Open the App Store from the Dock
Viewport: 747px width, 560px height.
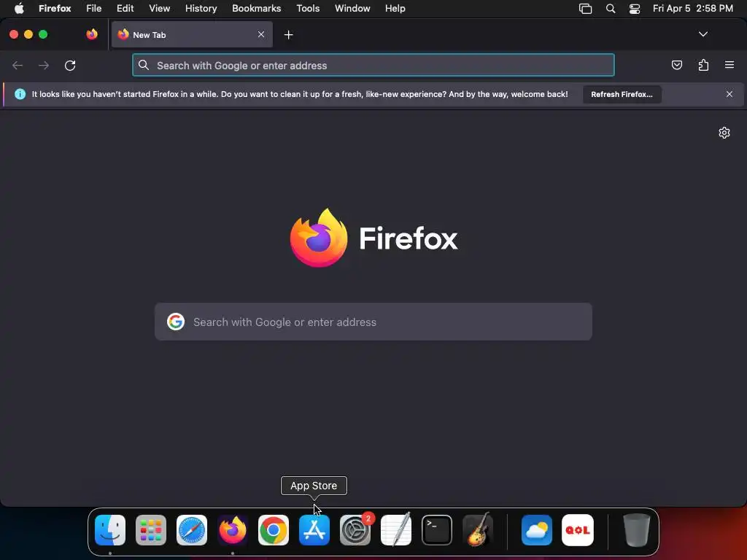(x=314, y=530)
